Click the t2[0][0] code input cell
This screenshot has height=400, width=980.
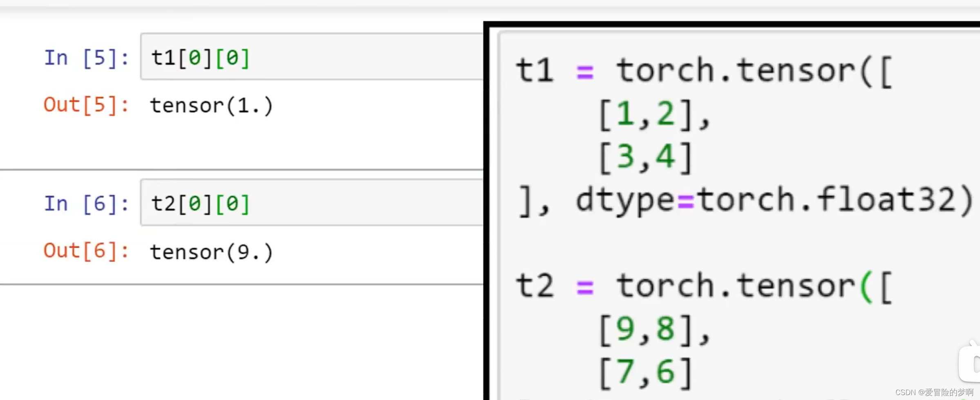[x=312, y=203]
